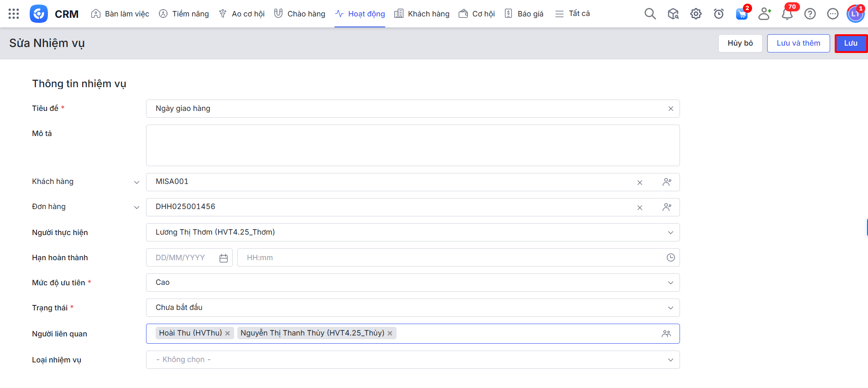Open calendar picker for Hạn hoàn thành
This screenshot has width=868, height=388.
pos(224,258)
